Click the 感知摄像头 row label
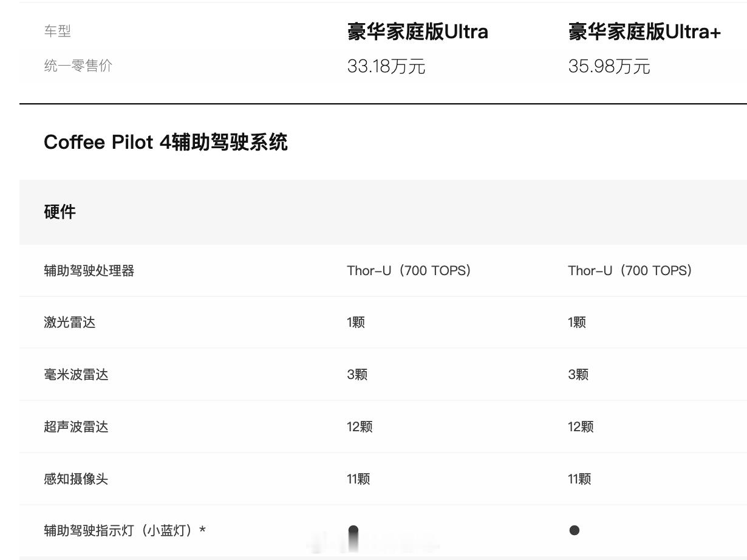747x560 pixels. click(x=76, y=479)
